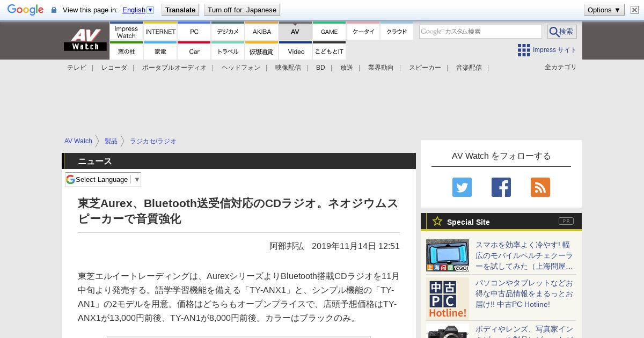Open the 家電 tab
The height and width of the screenshot is (338, 644).
[160, 51]
